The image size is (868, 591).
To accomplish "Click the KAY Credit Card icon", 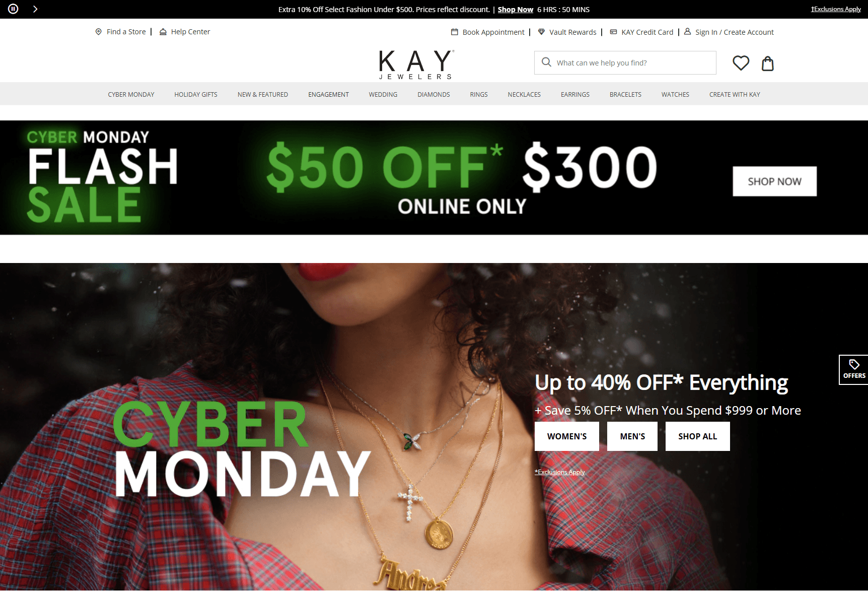I will click(613, 32).
